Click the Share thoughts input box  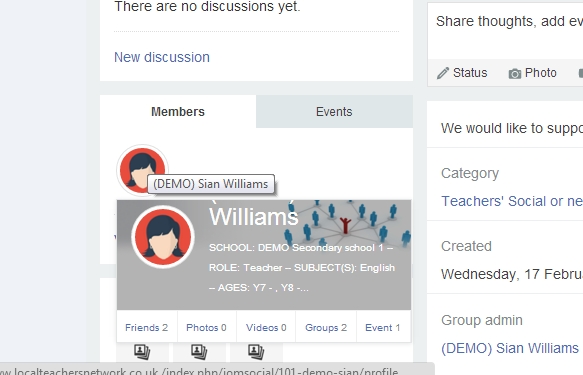pyautogui.click(x=506, y=31)
